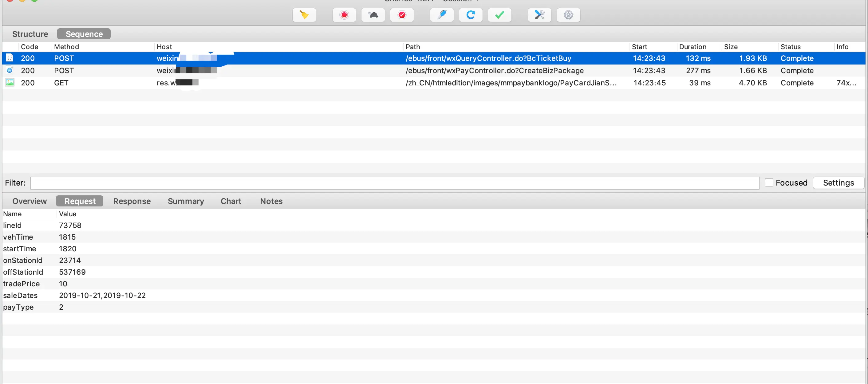Select the payType parameter row
Screen dimensions: 868x384
(434, 307)
